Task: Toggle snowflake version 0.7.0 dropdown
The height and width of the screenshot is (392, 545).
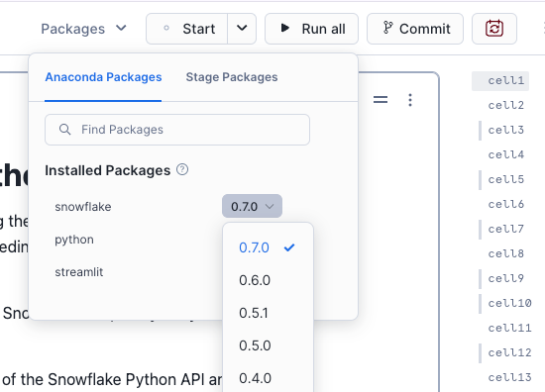Action: click(x=252, y=206)
